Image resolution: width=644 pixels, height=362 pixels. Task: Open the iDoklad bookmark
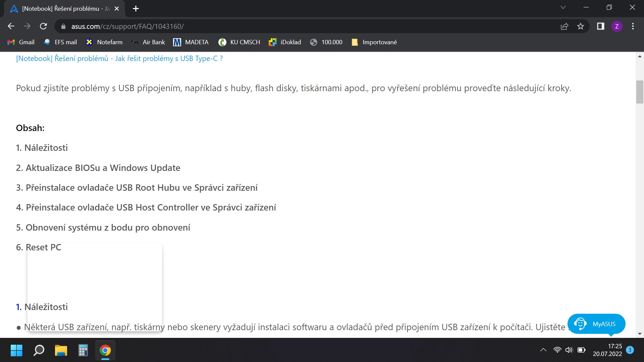[x=285, y=42]
